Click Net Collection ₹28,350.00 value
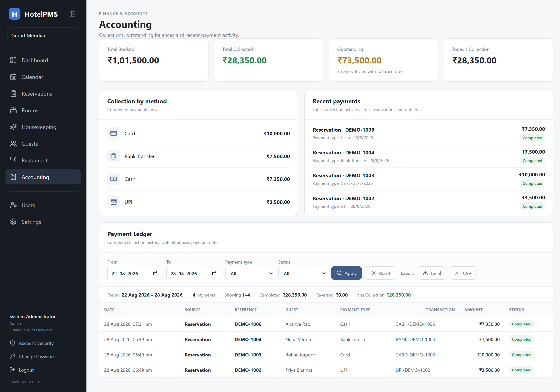The image size is (560, 392). click(x=398, y=295)
